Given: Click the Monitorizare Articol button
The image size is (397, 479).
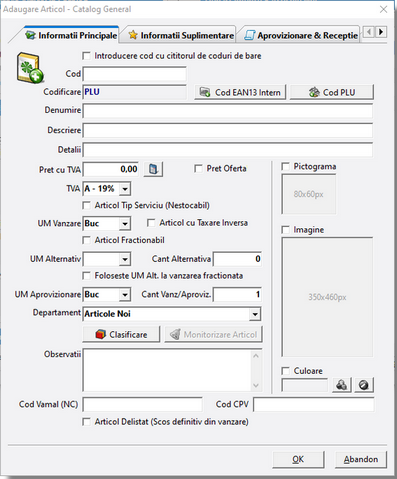Looking at the screenshot, I should [x=213, y=334].
